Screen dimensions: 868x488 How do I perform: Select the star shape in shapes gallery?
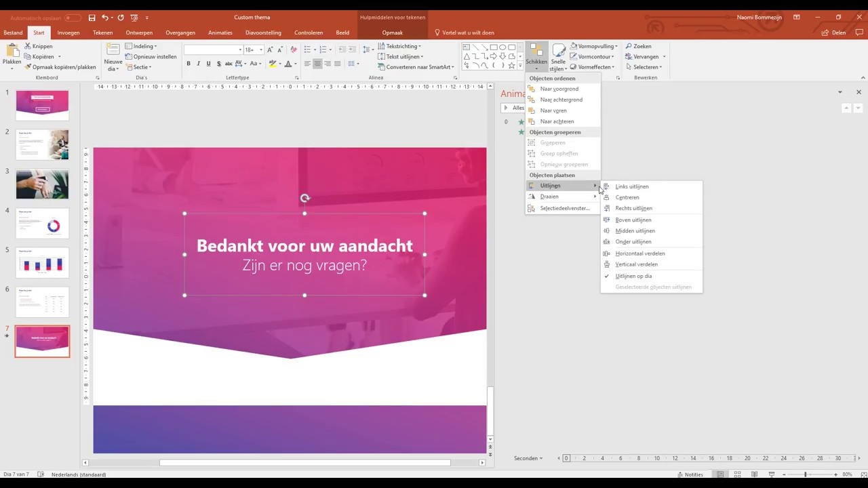click(511, 66)
